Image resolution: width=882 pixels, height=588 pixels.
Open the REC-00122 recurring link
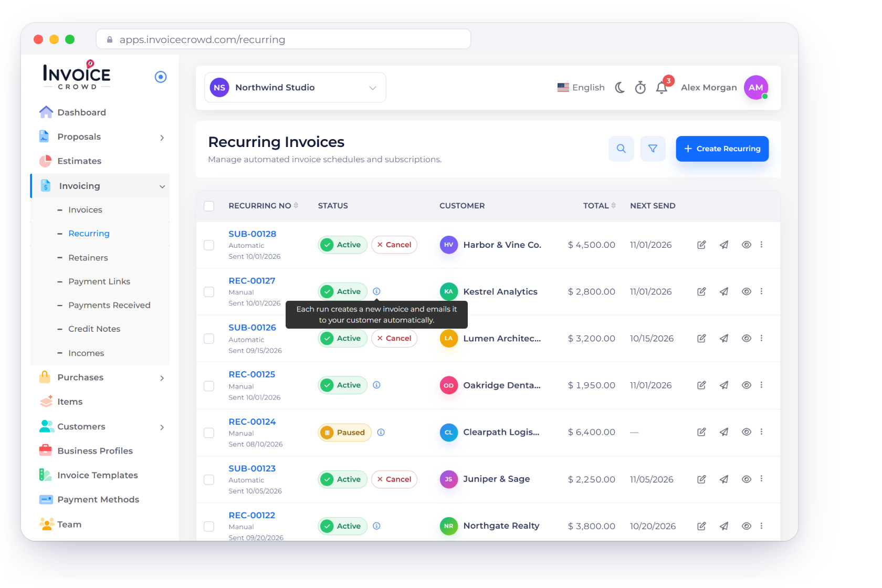pyautogui.click(x=252, y=516)
